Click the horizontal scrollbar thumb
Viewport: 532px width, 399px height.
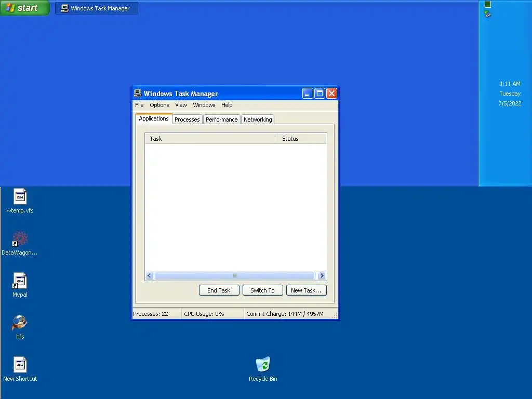coord(234,275)
